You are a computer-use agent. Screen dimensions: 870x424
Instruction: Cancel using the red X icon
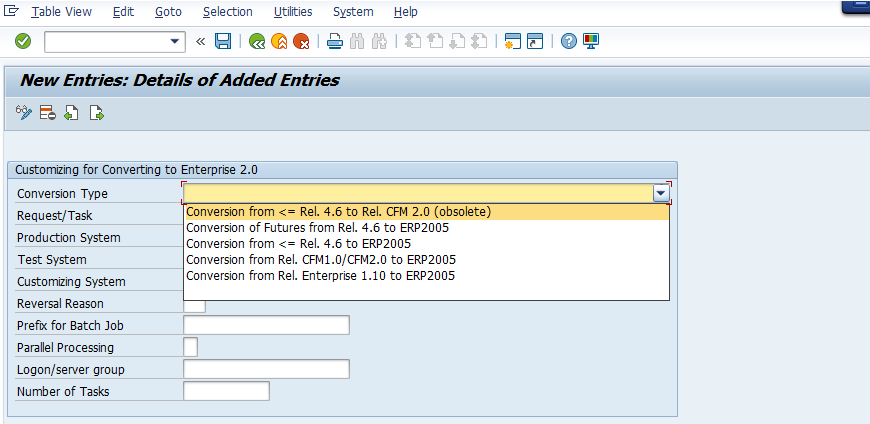click(301, 41)
